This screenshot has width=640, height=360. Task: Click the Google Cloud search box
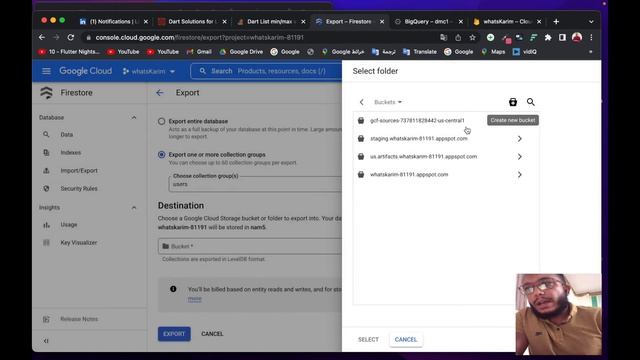266,71
